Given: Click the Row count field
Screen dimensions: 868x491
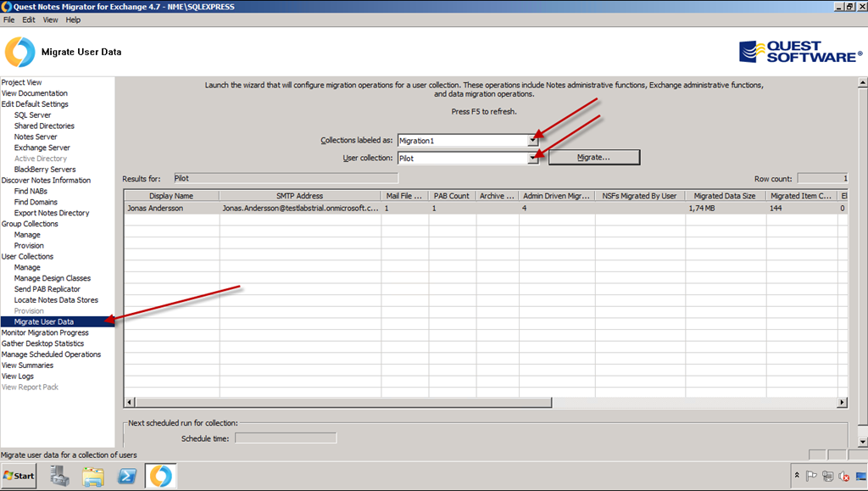Looking at the screenshot, I should 822,179.
